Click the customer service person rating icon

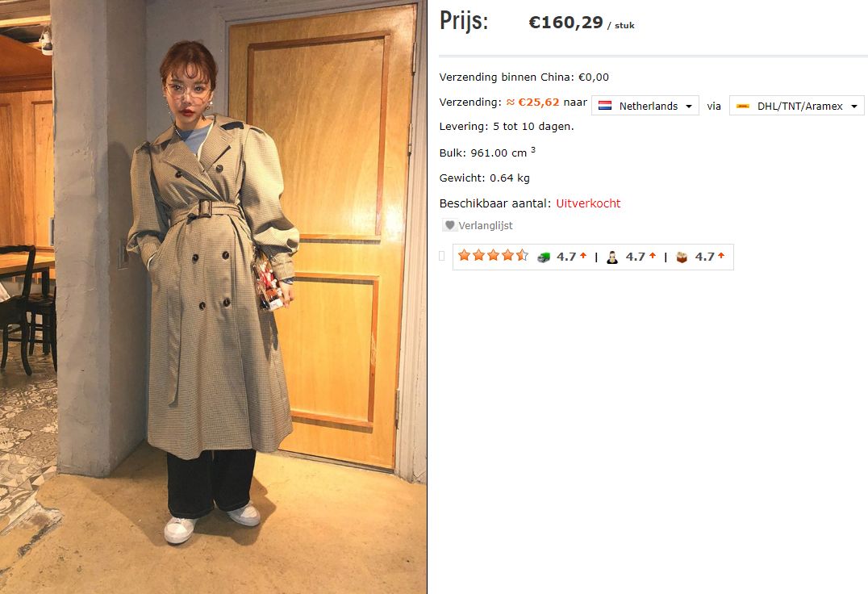pos(612,257)
